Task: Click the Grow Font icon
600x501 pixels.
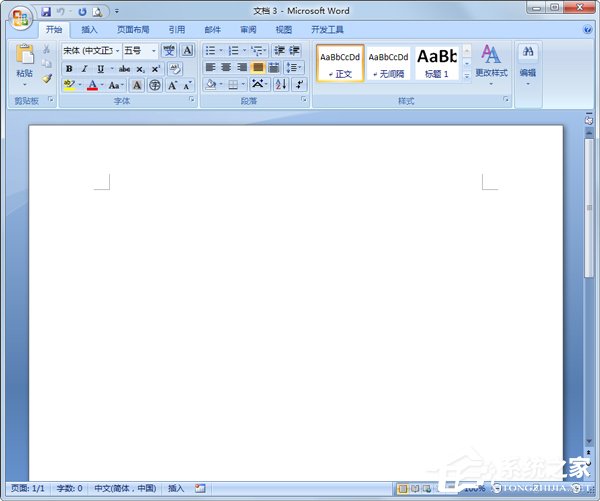Action: pos(172,86)
